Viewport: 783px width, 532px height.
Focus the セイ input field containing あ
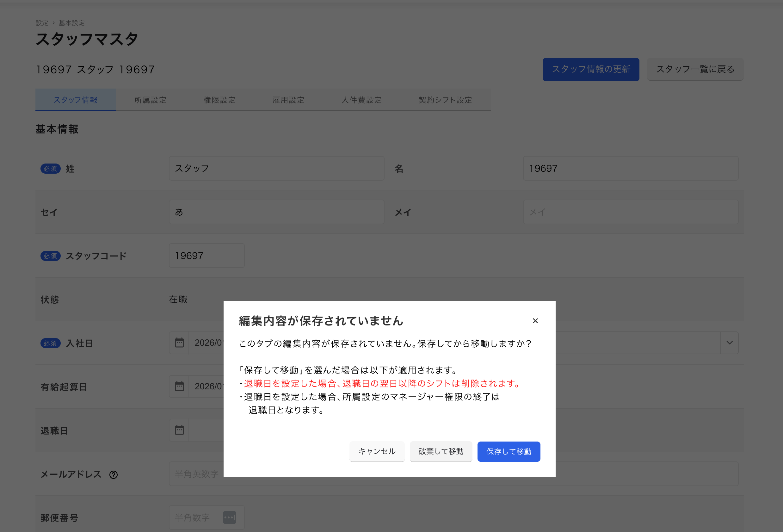click(x=276, y=212)
